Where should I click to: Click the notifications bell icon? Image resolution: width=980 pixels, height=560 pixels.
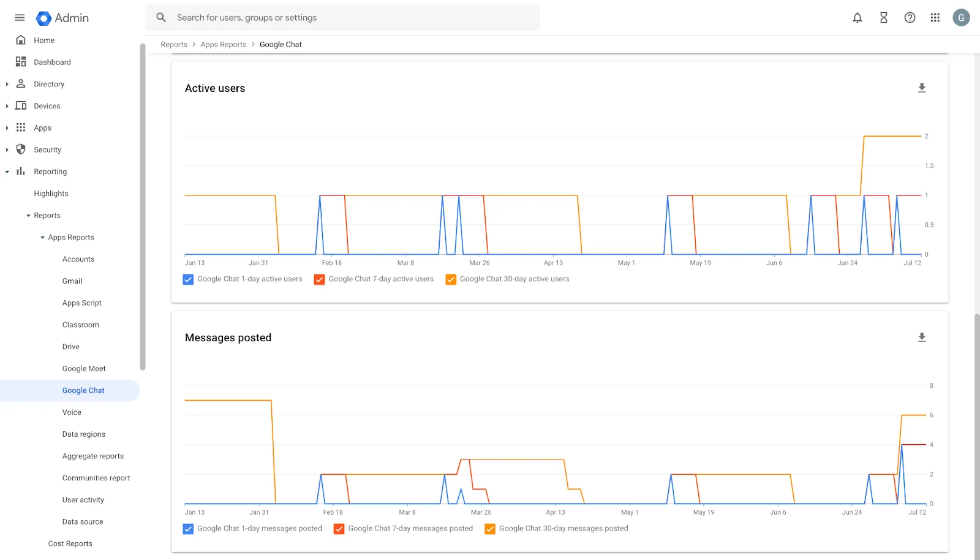pos(858,18)
